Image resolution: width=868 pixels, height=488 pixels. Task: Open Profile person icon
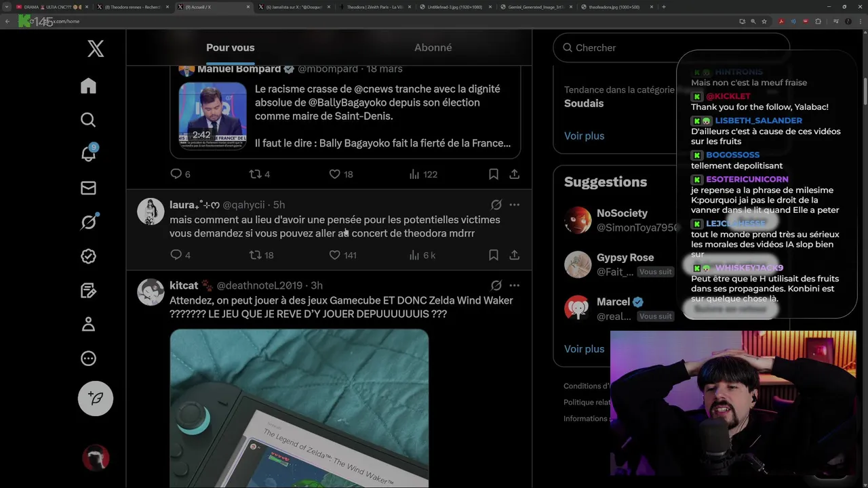pyautogui.click(x=88, y=324)
